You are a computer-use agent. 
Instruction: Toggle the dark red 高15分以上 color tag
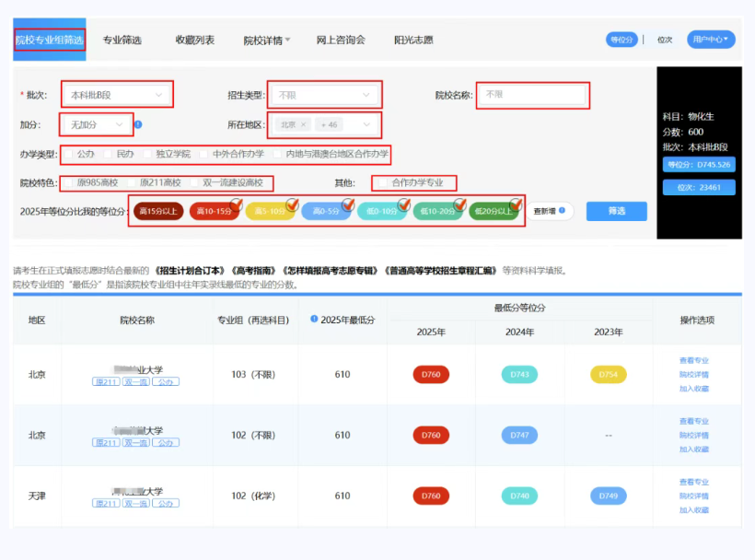[x=158, y=211]
